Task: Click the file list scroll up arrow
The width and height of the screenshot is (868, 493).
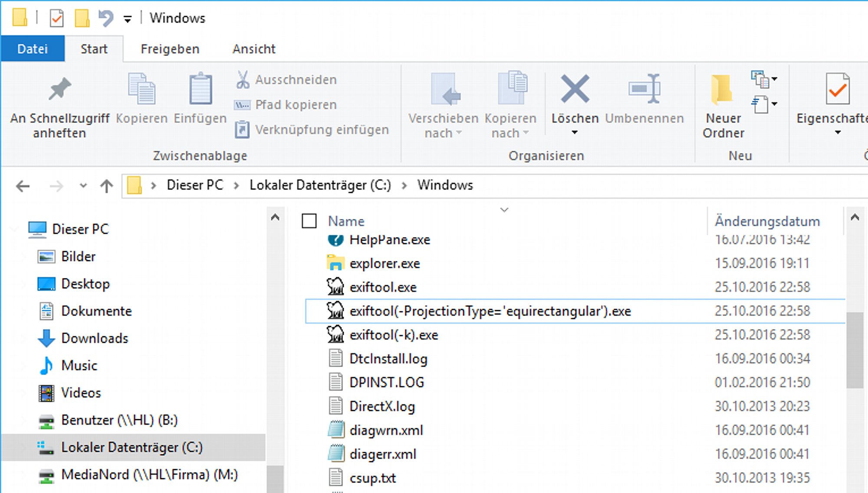Action: (x=855, y=218)
